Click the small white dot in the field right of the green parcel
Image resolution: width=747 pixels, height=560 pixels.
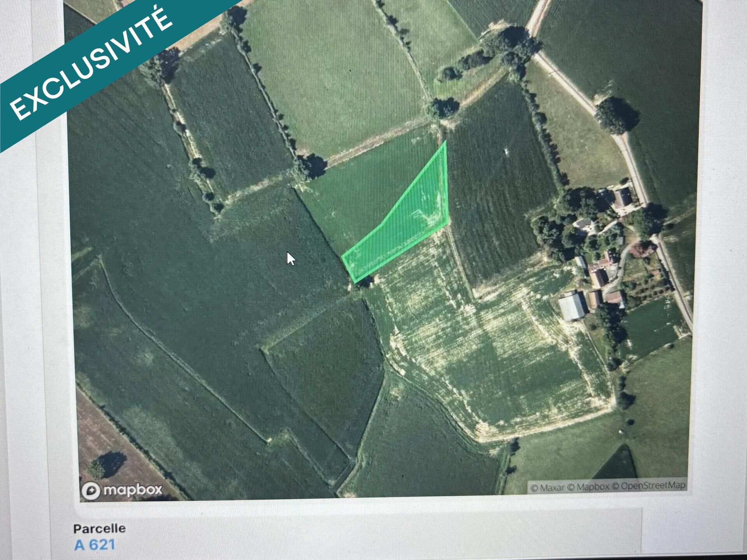tap(506, 151)
